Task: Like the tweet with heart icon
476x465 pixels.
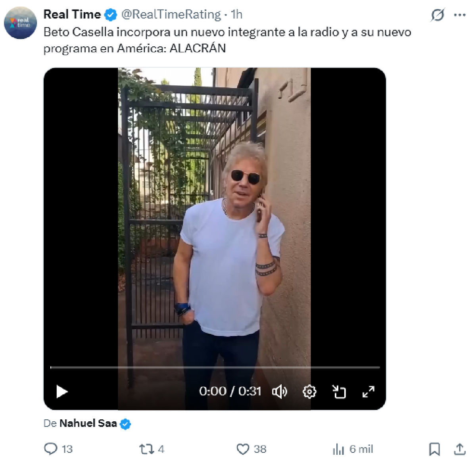Action: point(243,449)
